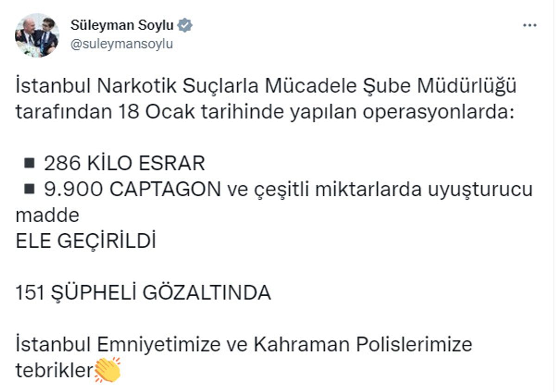The height and width of the screenshot is (392, 556).
Task: Select the text 286 KİLO ESRAR
Action: 124,163
